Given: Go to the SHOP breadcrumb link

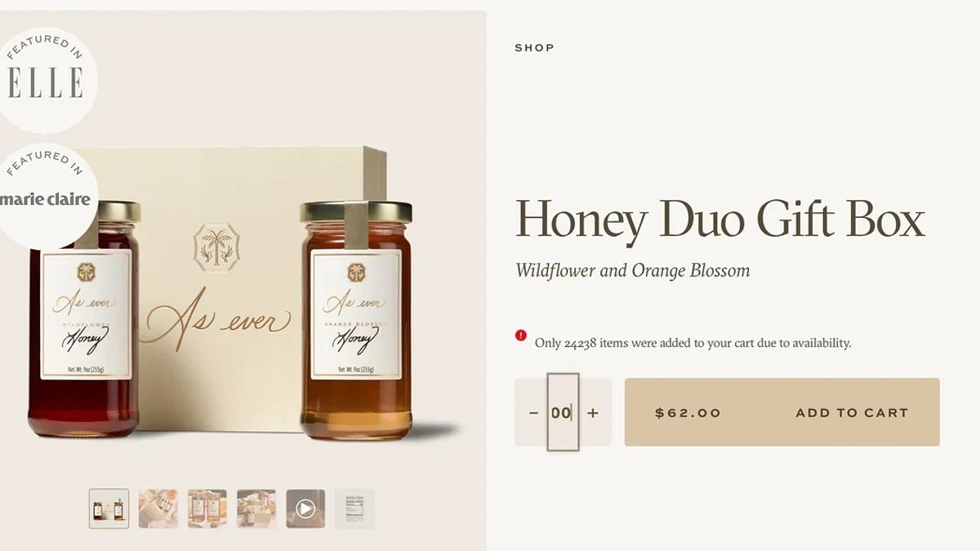Looking at the screenshot, I should 535,48.
